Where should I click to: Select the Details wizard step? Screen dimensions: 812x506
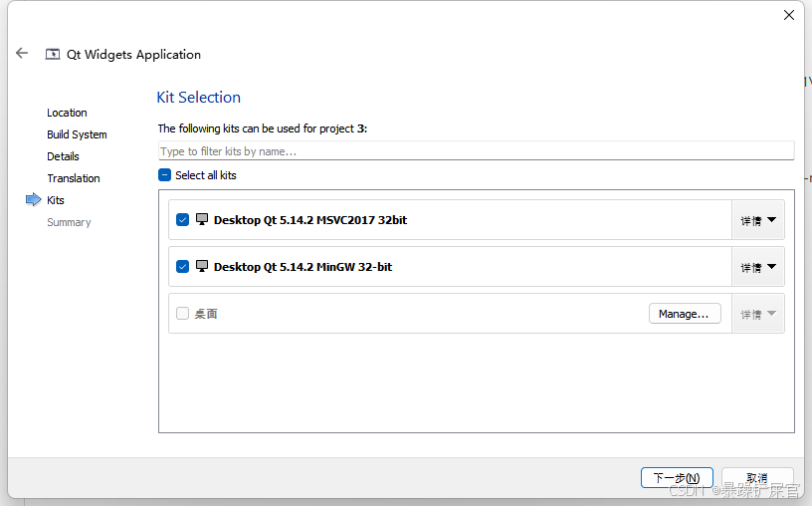click(x=63, y=156)
